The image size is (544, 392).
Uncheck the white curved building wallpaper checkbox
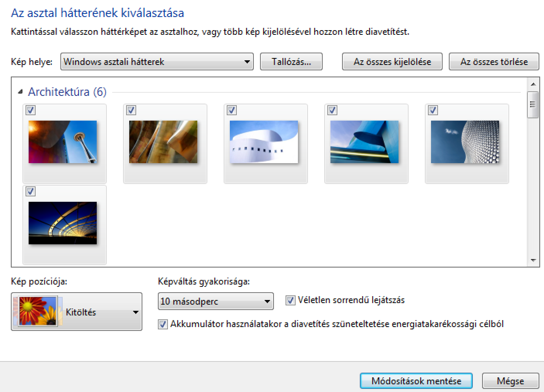pyautogui.click(x=232, y=110)
